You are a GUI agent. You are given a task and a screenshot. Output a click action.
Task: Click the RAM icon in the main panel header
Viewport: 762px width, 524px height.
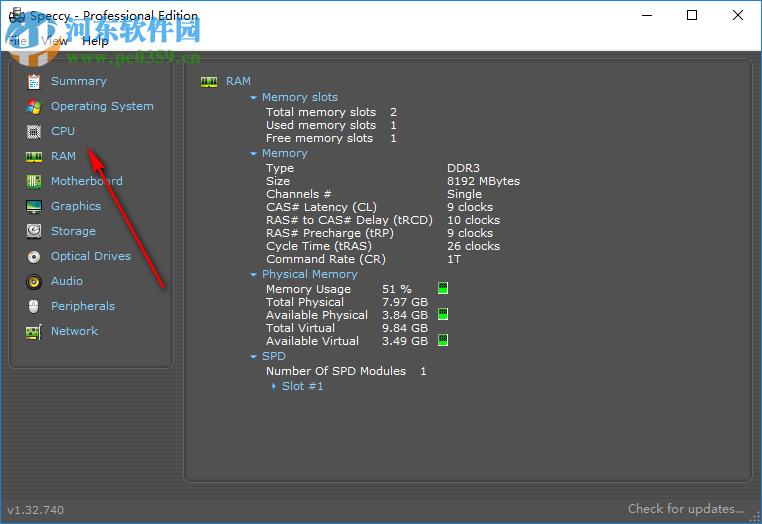click(x=209, y=82)
